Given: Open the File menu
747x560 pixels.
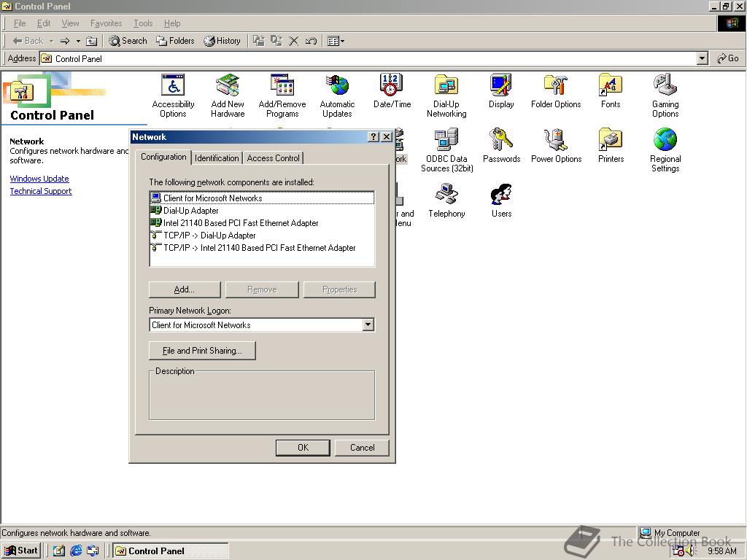Looking at the screenshot, I should coord(20,23).
